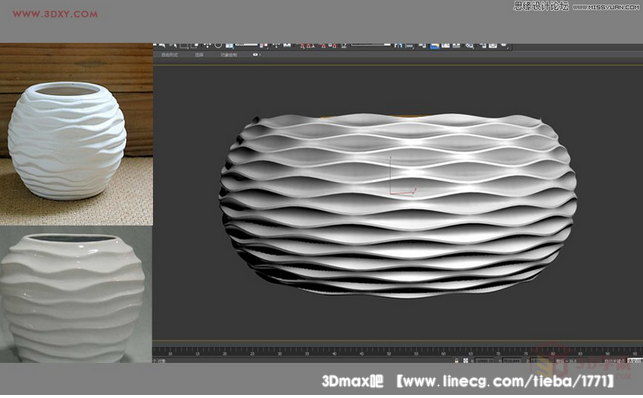Open Schematic View from the toolbar

click(456, 45)
